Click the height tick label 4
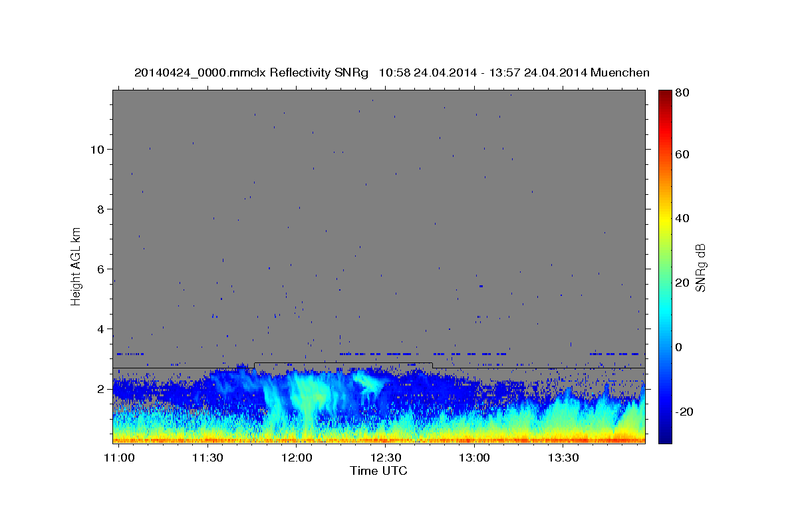The width and height of the screenshot is (798, 532). pos(101,329)
